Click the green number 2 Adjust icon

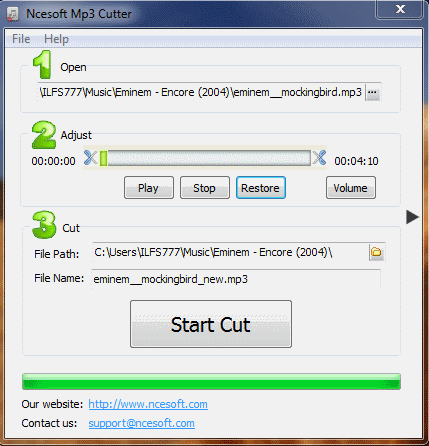[44, 135]
